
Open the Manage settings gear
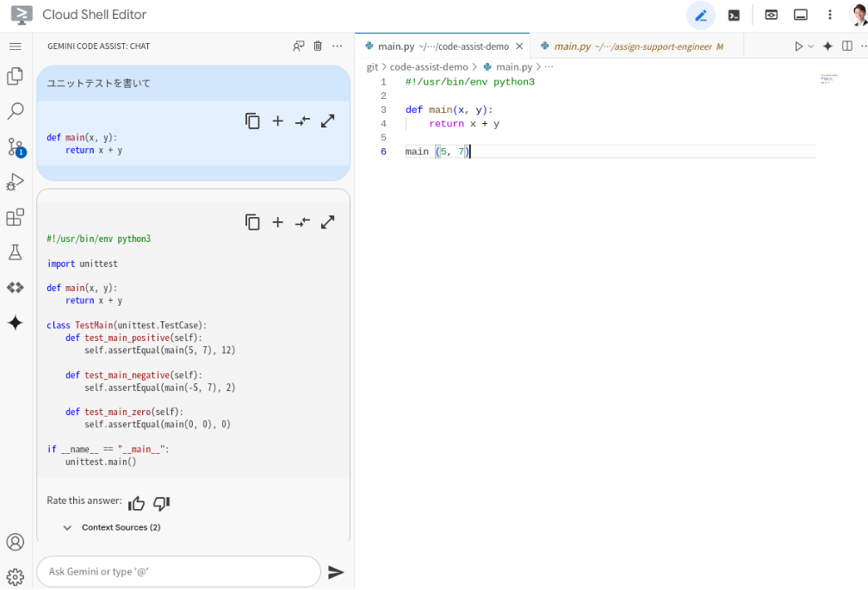(x=15, y=577)
